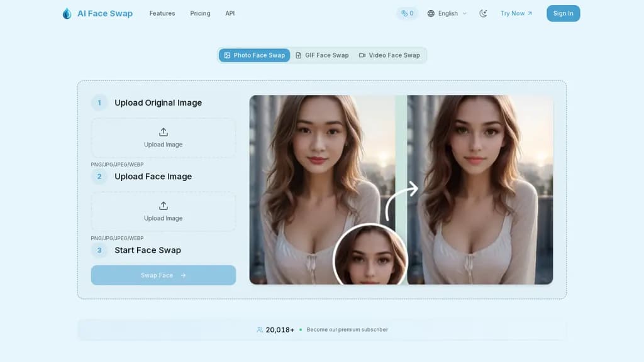Click the users icon beside 20,018+
Screen dimensions: 644x362
point(260,329)
